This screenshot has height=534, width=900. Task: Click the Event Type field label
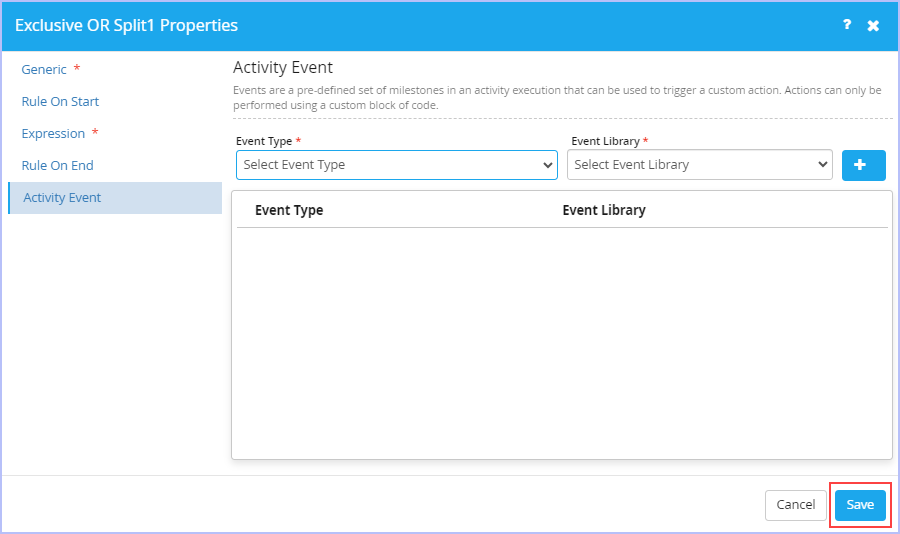click(x=264, y=141)
